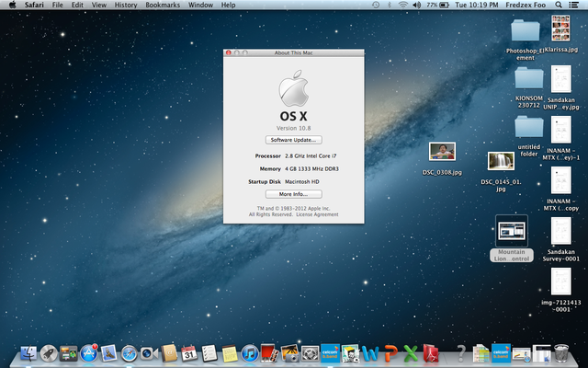Viewport: 588px width, 368px height.
Task: Click Software Update... button
Action: click(294, 140)
